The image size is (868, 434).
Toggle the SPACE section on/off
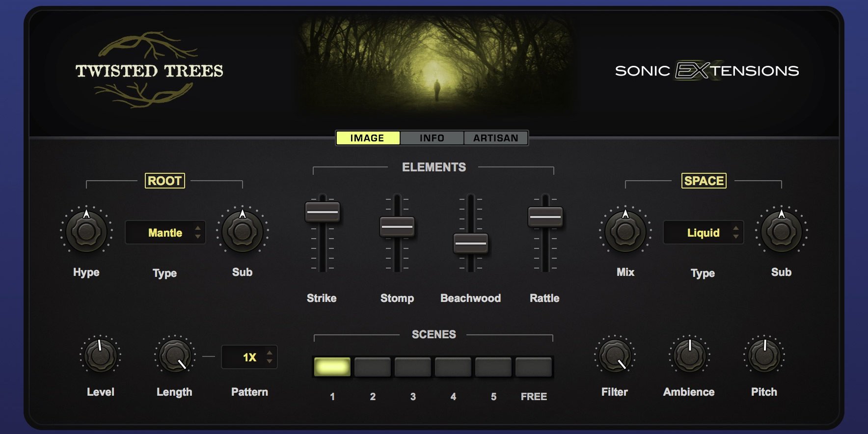(x=704, y=181)
